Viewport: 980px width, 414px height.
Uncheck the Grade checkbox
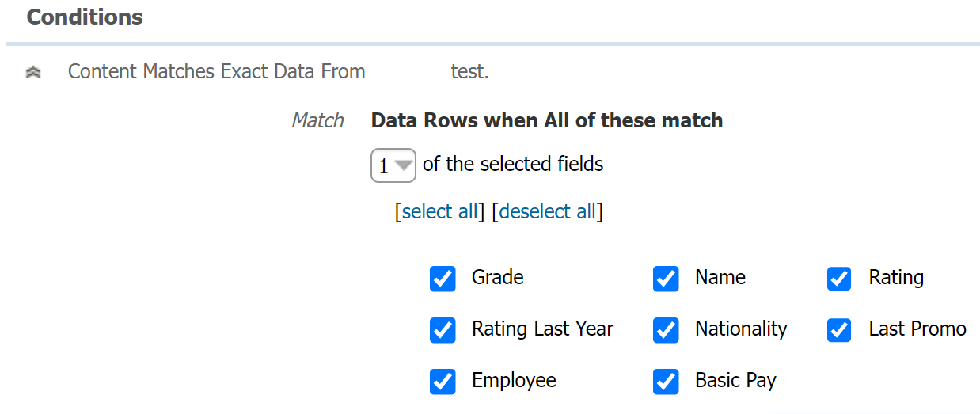click(443, 279)
